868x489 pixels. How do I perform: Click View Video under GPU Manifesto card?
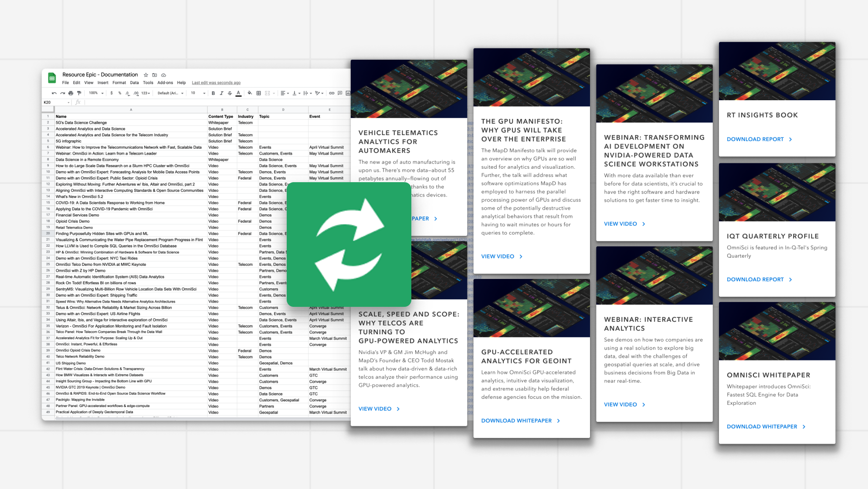[x=502, y=256]
